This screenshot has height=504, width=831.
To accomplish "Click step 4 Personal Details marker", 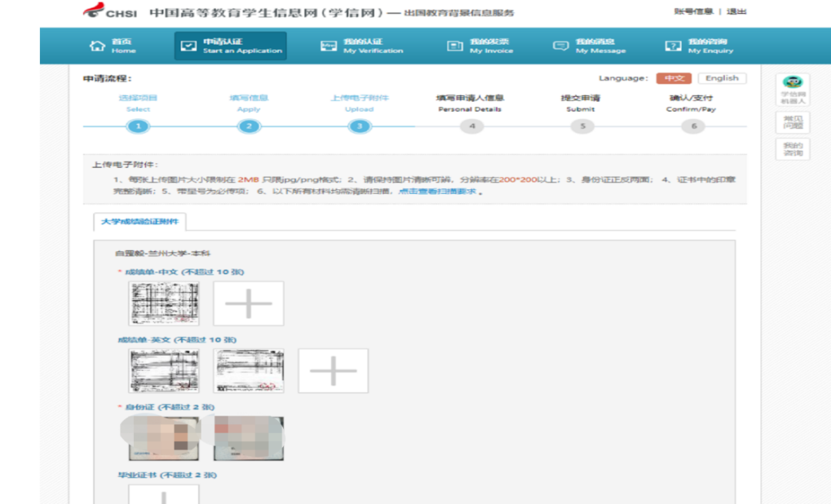I will 472,126.
